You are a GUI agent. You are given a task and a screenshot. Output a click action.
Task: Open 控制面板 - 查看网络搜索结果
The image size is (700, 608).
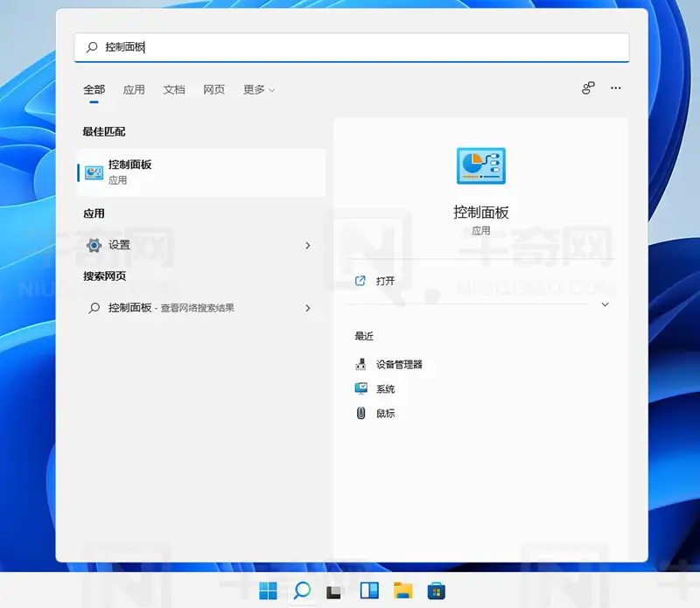pos(202,308)
